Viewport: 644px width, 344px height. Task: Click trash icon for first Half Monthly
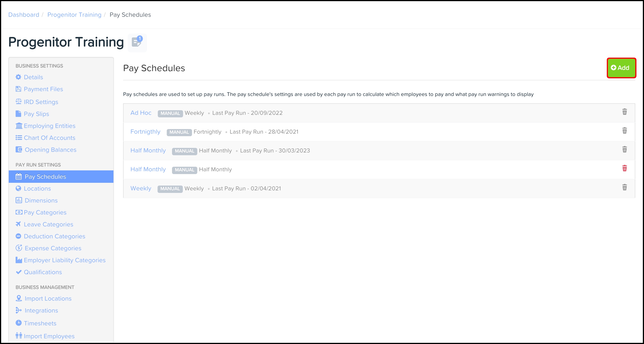[624, 149]
